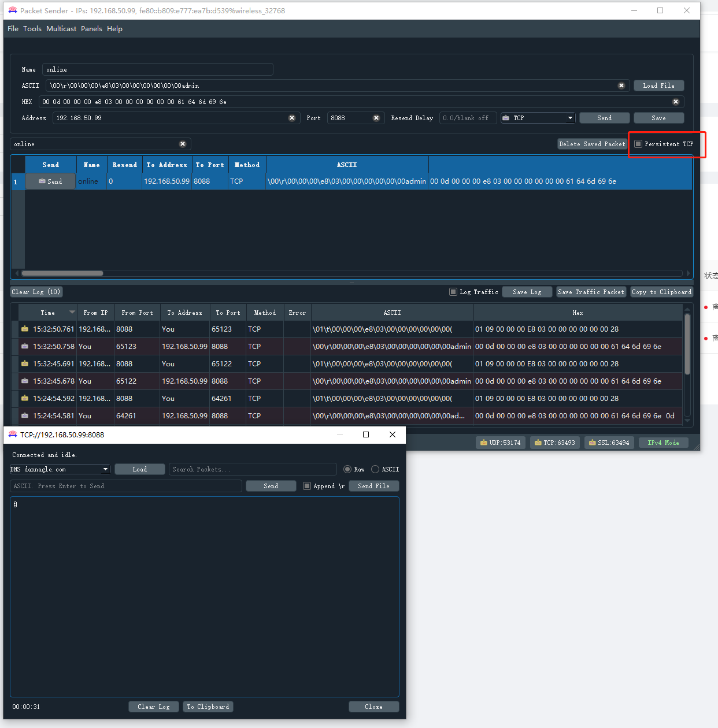This screenshot has width=718, height=728.
Task: Click the Delete Saved Packet button
Action: [591, 143]
